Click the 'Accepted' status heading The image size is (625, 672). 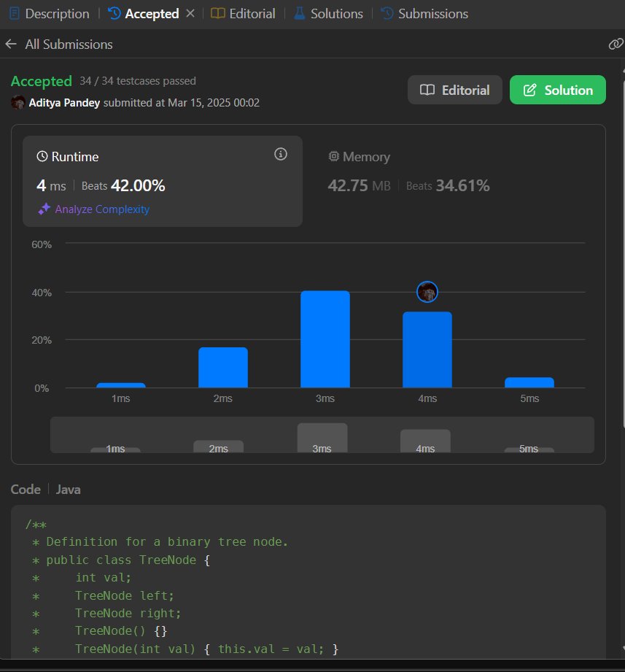(41, 81)
